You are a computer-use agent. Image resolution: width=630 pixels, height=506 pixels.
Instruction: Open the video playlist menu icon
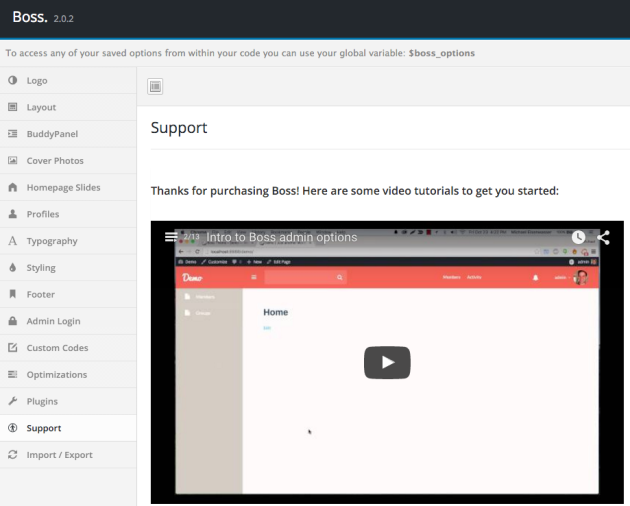click(x=171, y=237)
